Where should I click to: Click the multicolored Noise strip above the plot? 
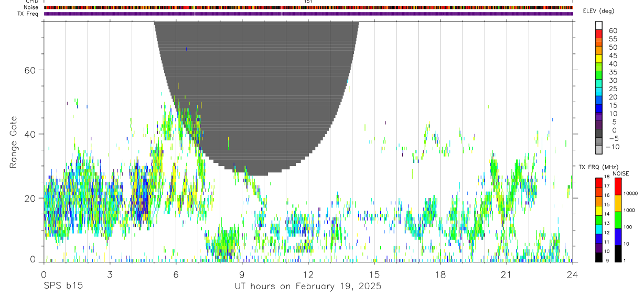click(308, 7)
